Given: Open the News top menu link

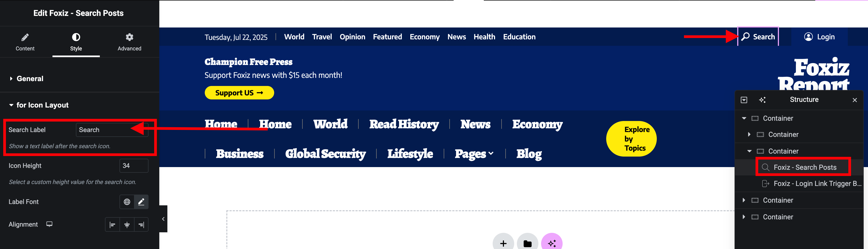Looking at the screenshot, I should (457, 37).
